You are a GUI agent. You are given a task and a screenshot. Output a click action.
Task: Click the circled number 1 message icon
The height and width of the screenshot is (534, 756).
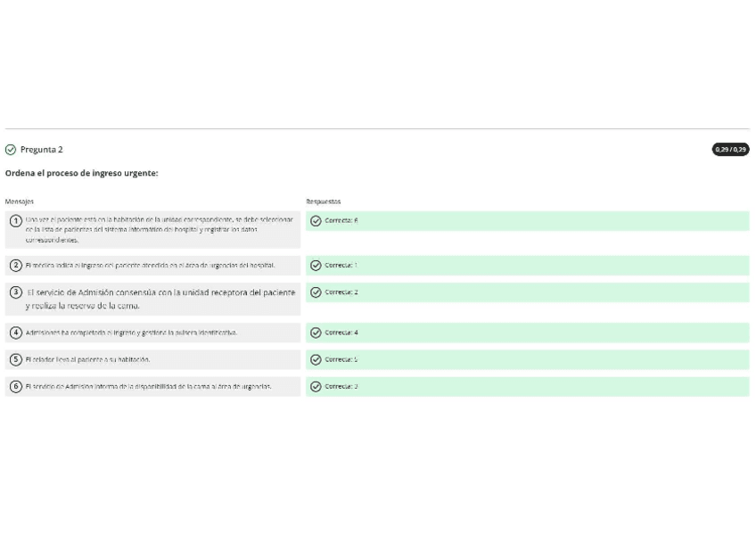[x=16, y=221]
